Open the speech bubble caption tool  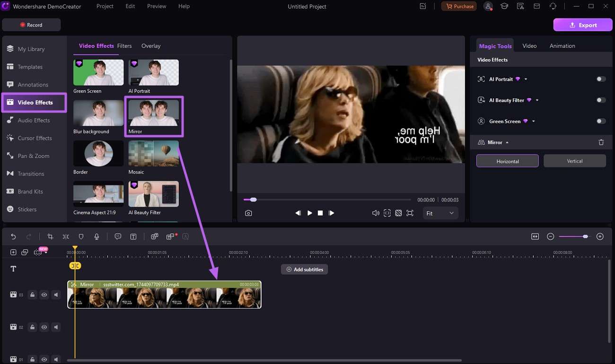(118, 236)
